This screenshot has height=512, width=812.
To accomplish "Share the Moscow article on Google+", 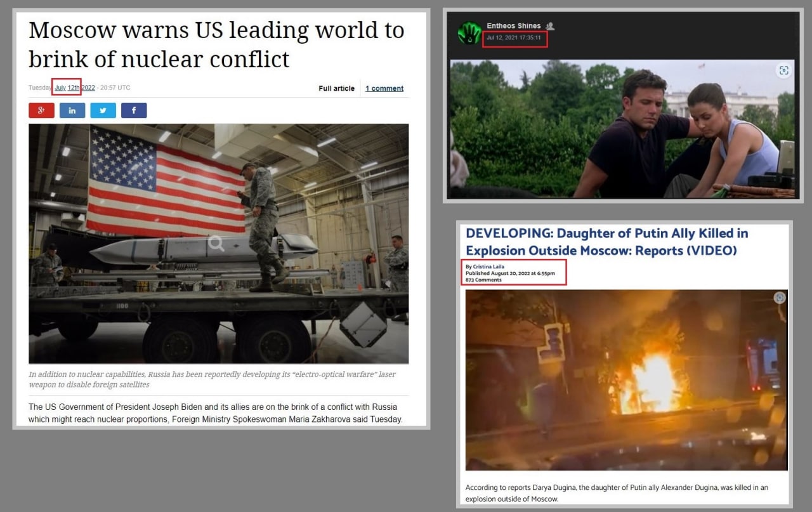I will (x=41, y=110).
